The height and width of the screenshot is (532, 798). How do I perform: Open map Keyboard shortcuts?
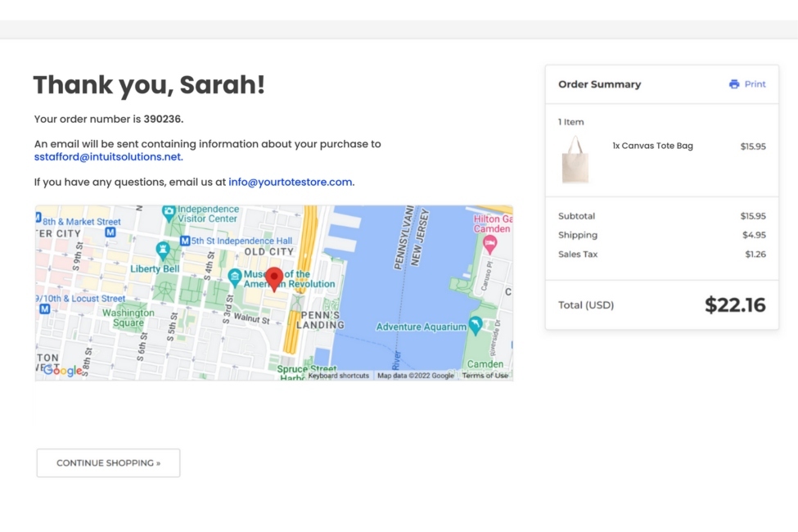(338, 376)
